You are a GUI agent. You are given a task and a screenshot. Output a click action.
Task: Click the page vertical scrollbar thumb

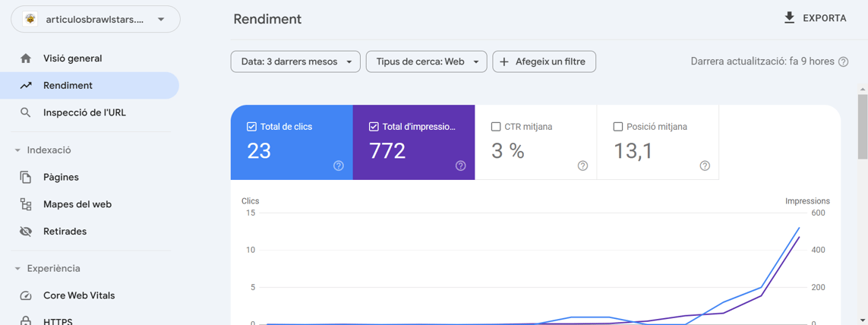pos(863,126)
